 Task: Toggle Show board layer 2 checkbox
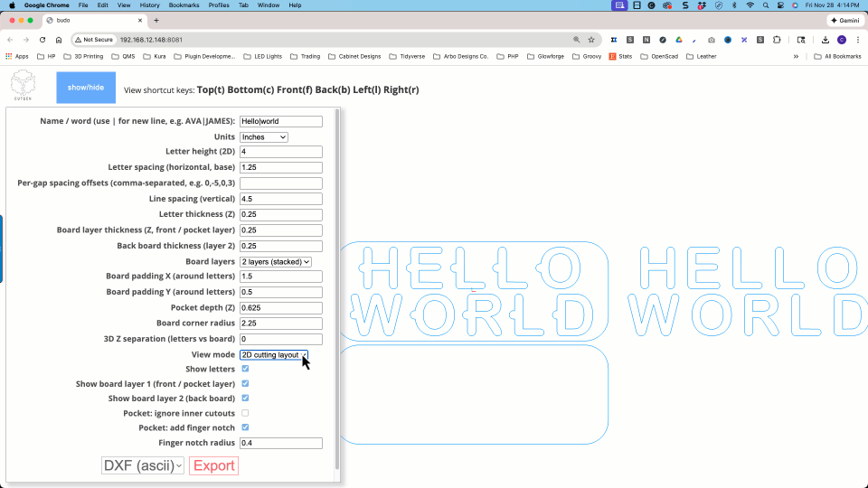(x=245, y=398)
